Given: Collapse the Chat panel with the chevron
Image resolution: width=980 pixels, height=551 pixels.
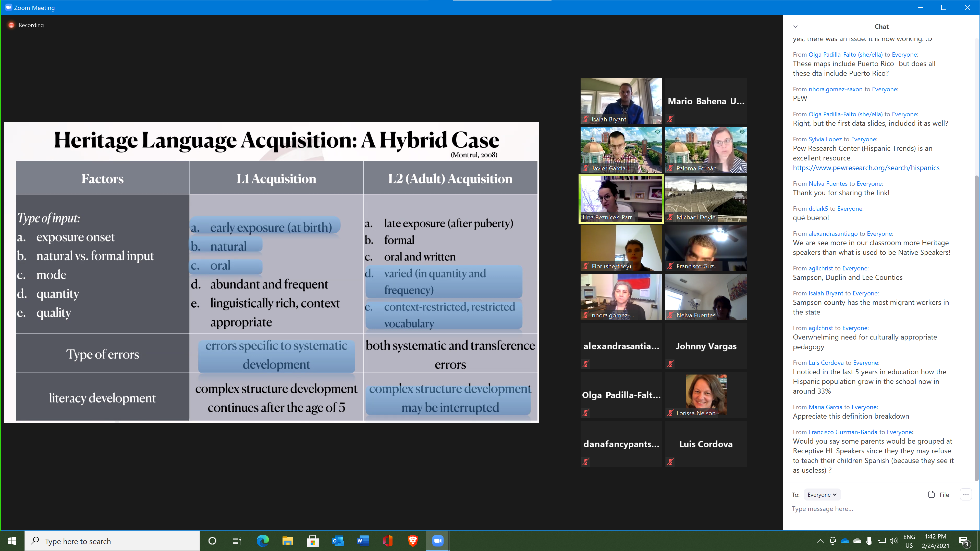Looking at the screenshot, I should click(x=795, y=27).
